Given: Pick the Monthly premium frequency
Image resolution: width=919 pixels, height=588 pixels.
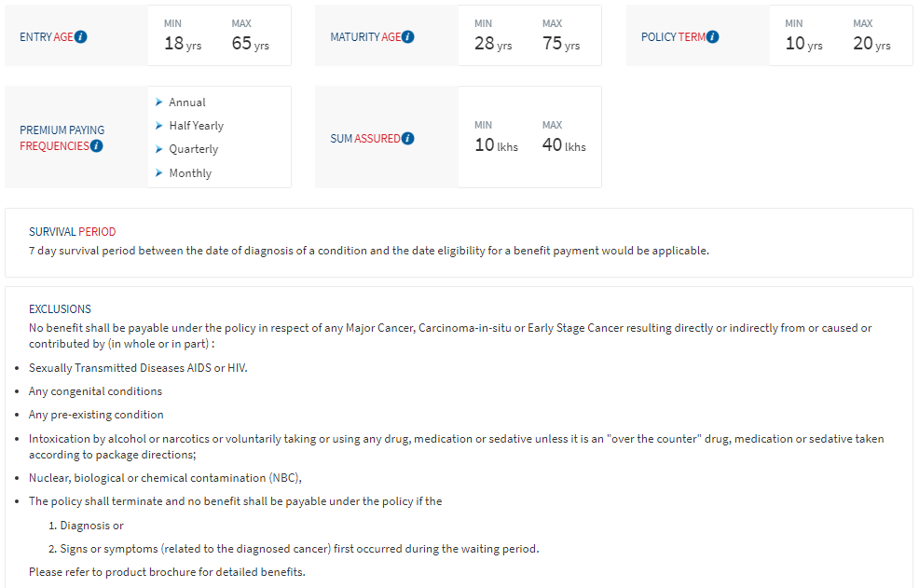Looking at the screenshot, I should click(x=190, y=173).
